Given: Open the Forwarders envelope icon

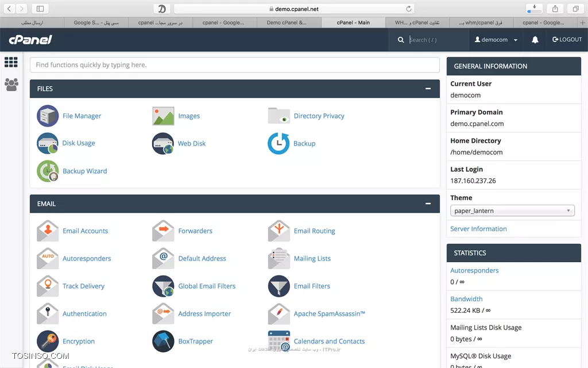Looking at the screenshot, I should click(163, 231).
